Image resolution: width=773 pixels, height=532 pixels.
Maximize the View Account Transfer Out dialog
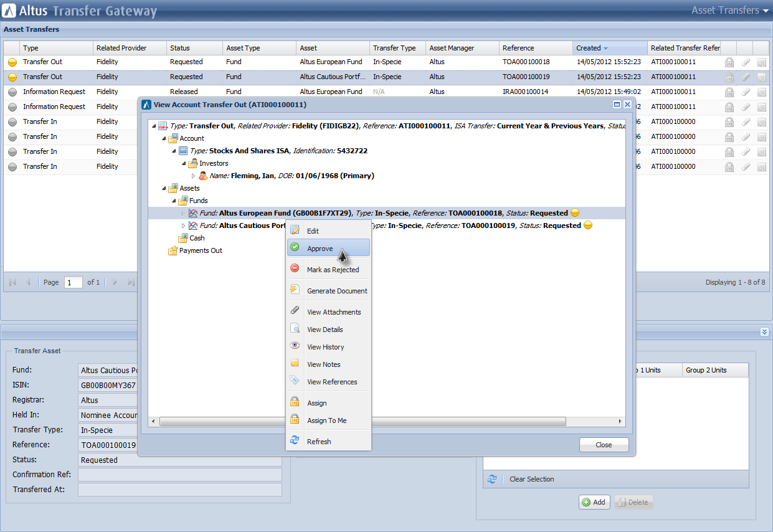(x=617, y=105)
